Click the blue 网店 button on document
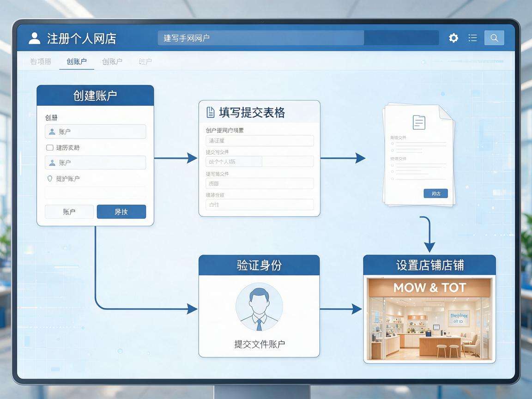 pos(435,193)
